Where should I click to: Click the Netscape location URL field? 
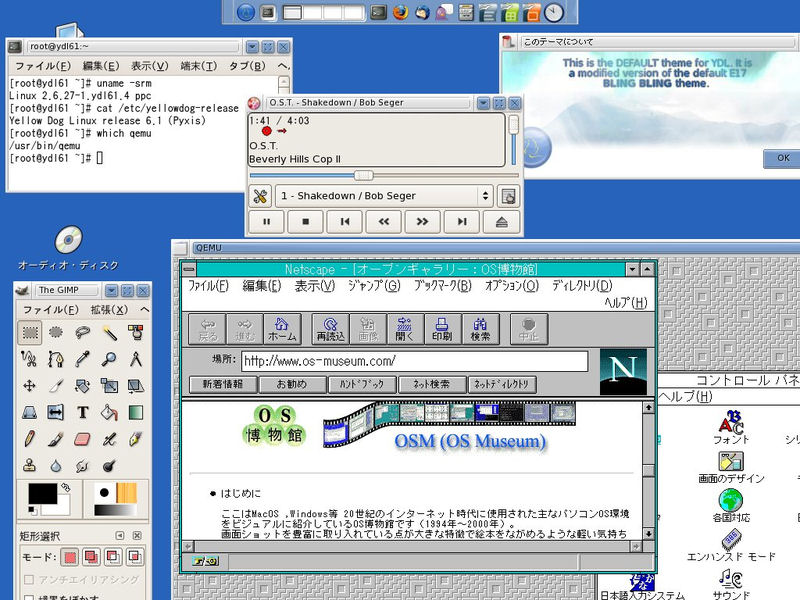coord(415,361)
